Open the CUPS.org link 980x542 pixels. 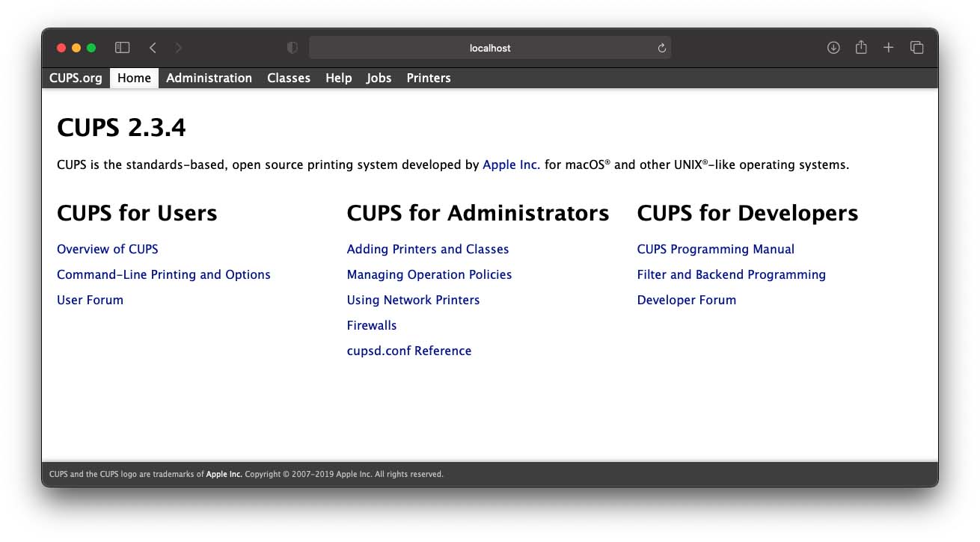[x=75, y=78]
